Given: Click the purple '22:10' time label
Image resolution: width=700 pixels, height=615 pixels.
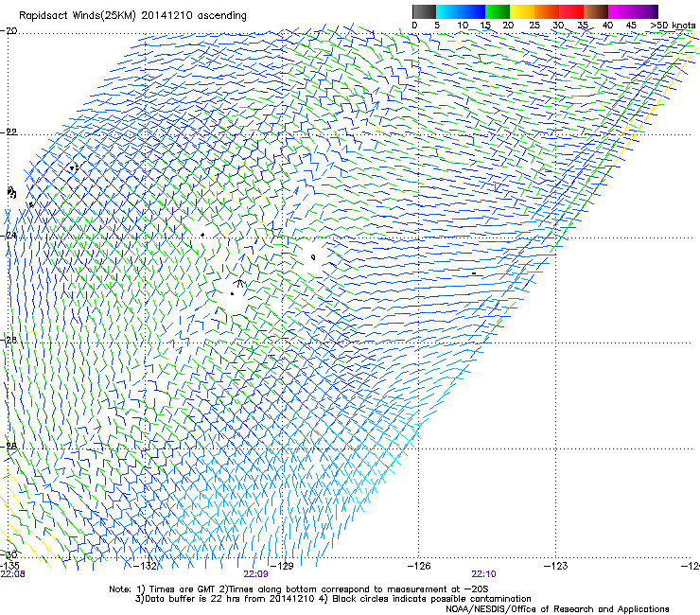Looking at the screenshot, I should (483, 574).
